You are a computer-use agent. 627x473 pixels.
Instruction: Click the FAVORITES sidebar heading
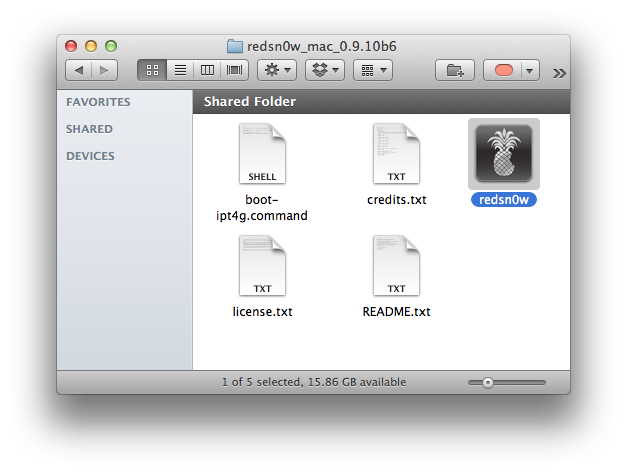[x=98, y=102]
